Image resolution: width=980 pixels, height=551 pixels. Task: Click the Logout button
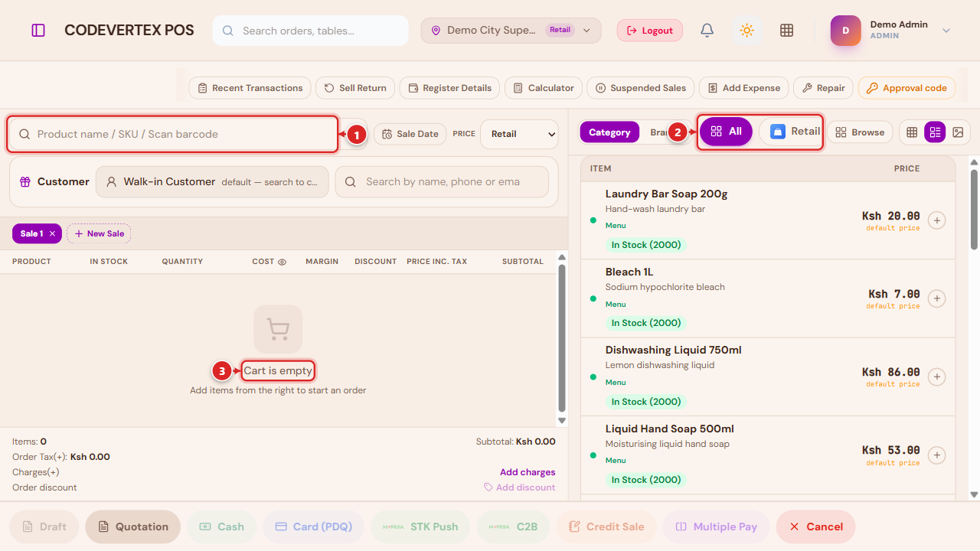pos(650,31)
